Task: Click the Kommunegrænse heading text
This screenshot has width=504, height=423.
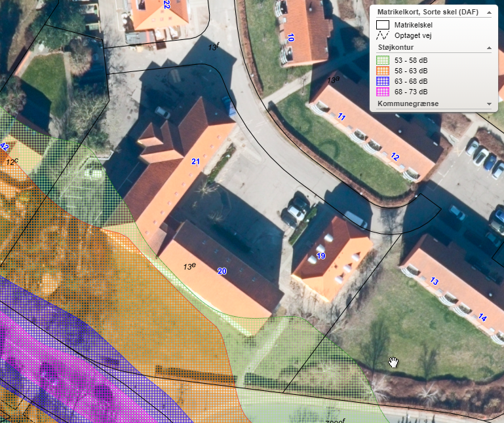Action: click(408, 104)
